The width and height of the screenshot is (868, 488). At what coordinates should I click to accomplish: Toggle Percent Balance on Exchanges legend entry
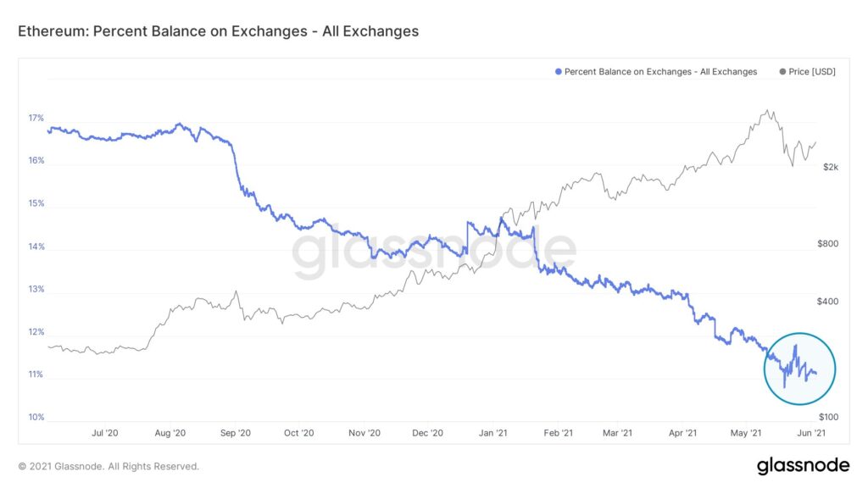tap(656, 71)
